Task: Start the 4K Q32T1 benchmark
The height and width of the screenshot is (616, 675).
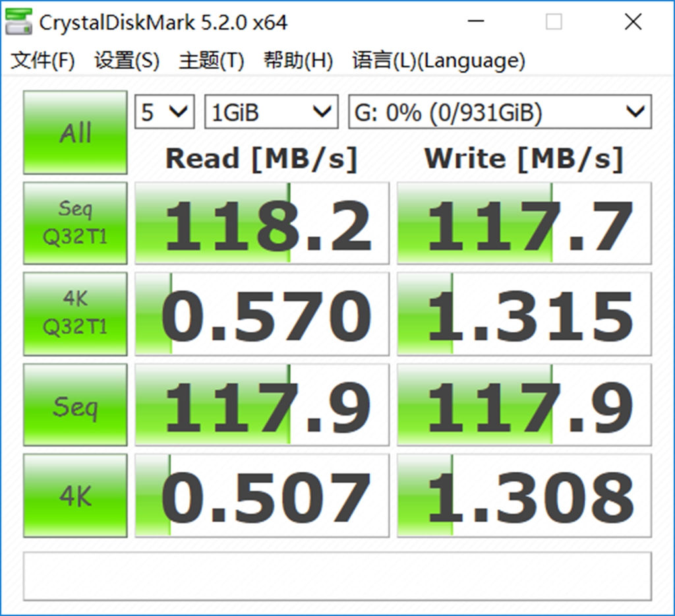Action: coord(75,313)
